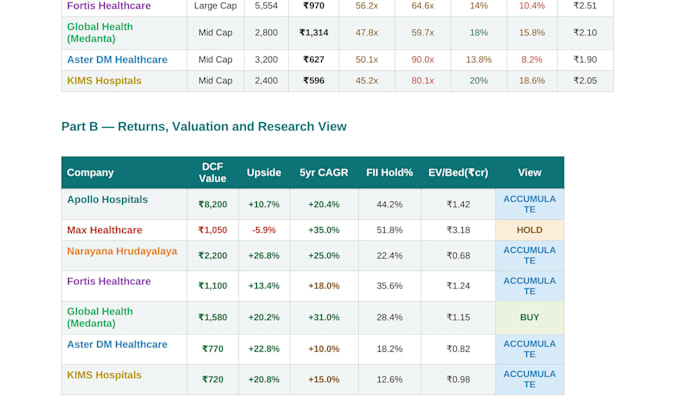Click the +25.0% CAGR cell
Image resolution: width=680 pixels, height=409 pixels.
(x=324, y=255)
